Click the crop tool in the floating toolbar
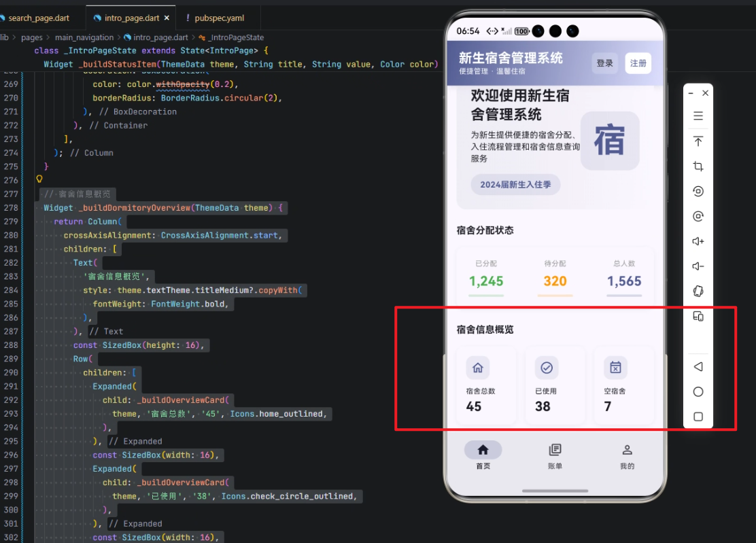The width and height of the screenshot is (756, 543). [x=698, y=166]
